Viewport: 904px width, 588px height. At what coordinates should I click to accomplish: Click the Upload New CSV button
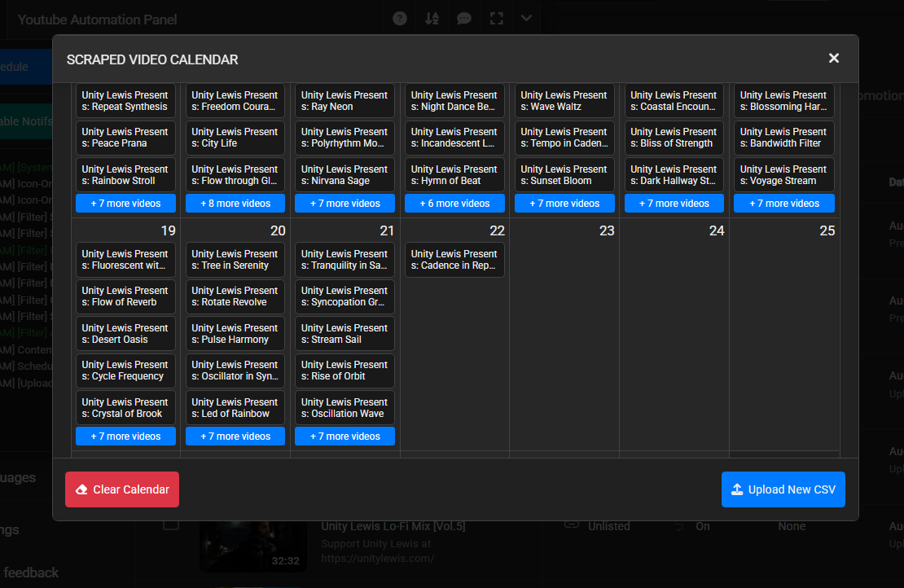[x=783, y=489]
